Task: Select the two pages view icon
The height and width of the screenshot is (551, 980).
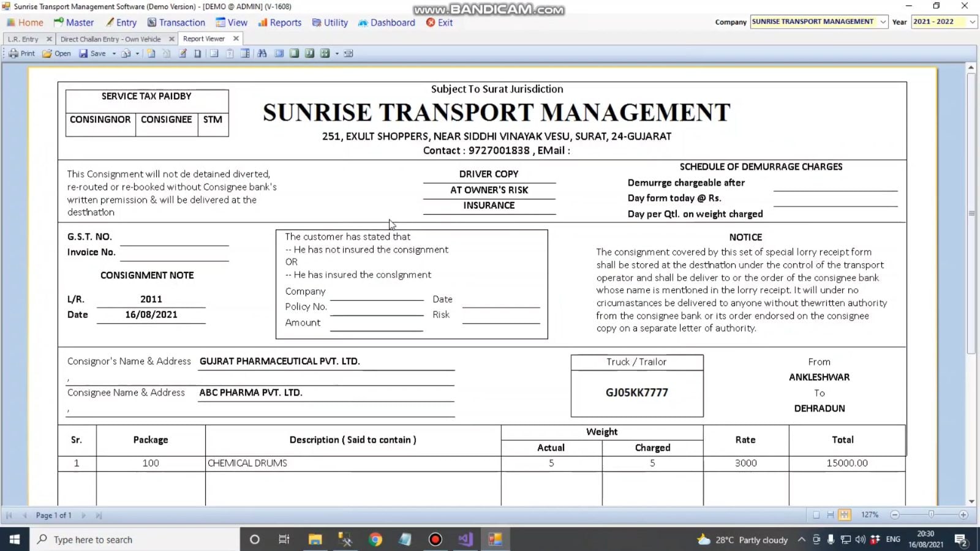Action: tap(309, 53)
